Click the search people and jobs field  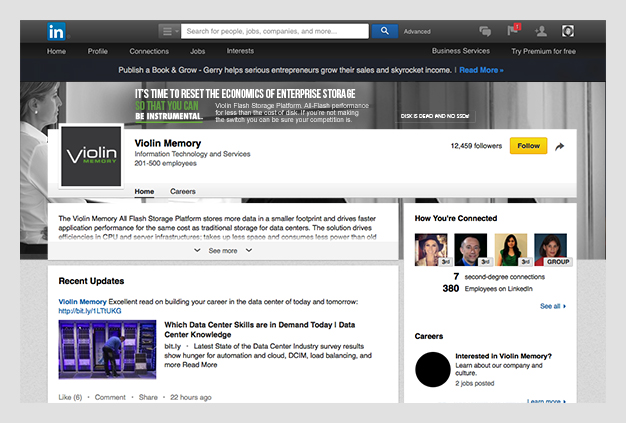point(275,31)
